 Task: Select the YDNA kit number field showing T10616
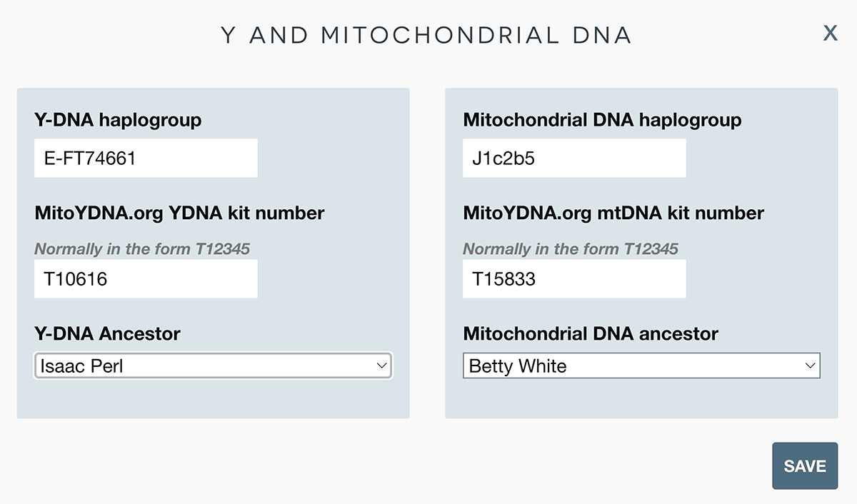tap(146, 279)
